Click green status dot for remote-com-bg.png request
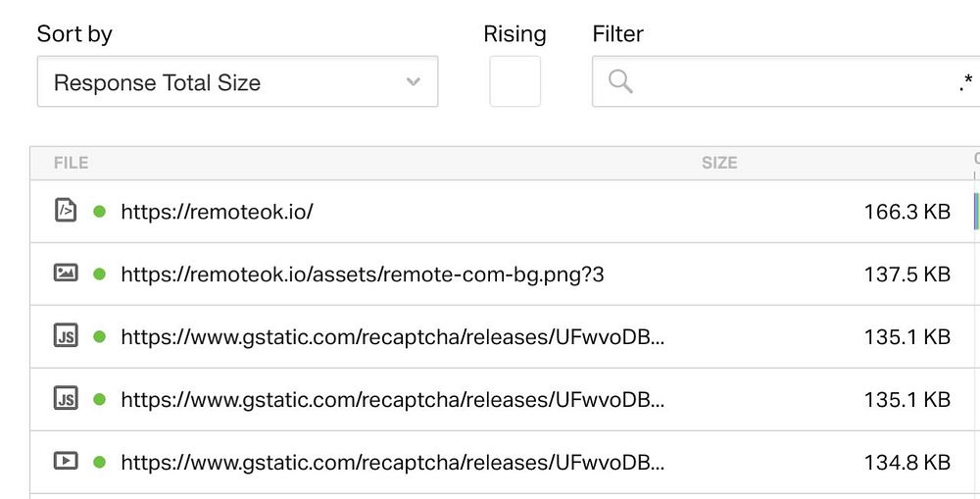Screen dimensions: 980x499 [x=99, y=274]
